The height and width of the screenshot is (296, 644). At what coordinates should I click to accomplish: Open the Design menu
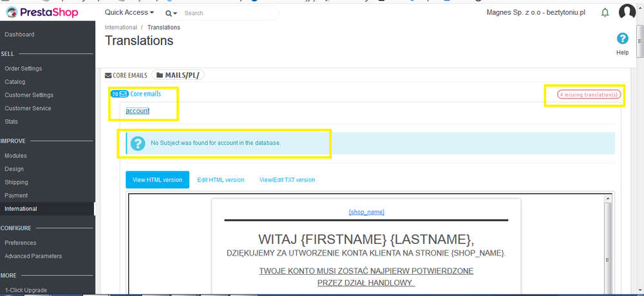click(14, 169)
